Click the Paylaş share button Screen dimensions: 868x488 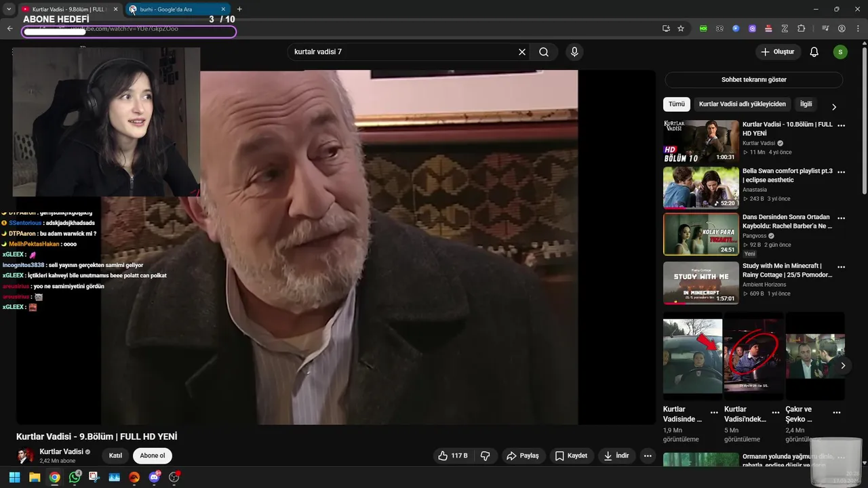pos(523,455)
